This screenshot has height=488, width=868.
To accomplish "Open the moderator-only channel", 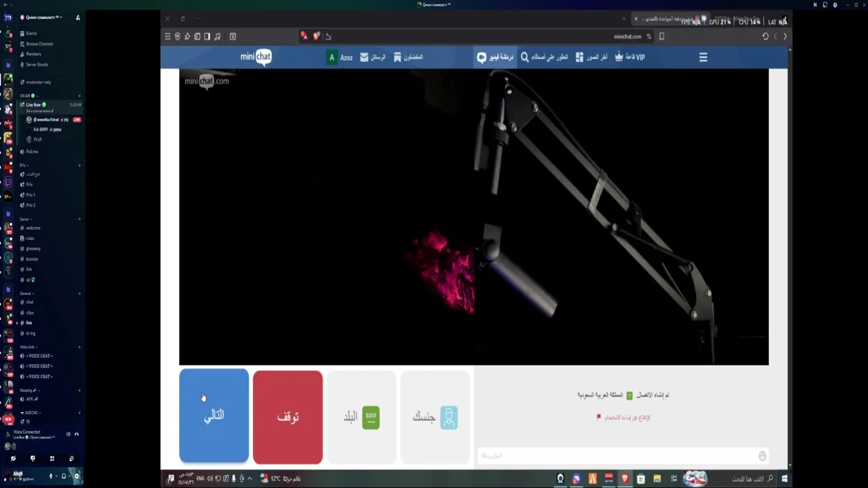I will coord(38,82).
